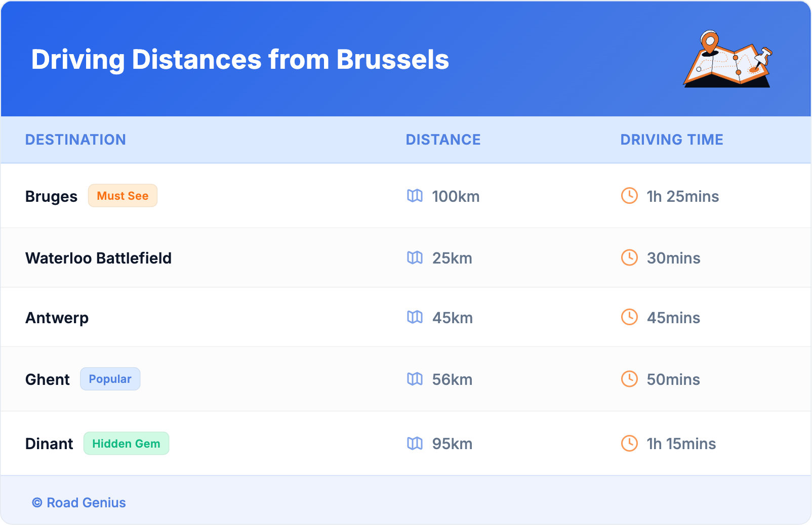Click the map icon beside 100km
812x525 pixels.
coord(415,196)
